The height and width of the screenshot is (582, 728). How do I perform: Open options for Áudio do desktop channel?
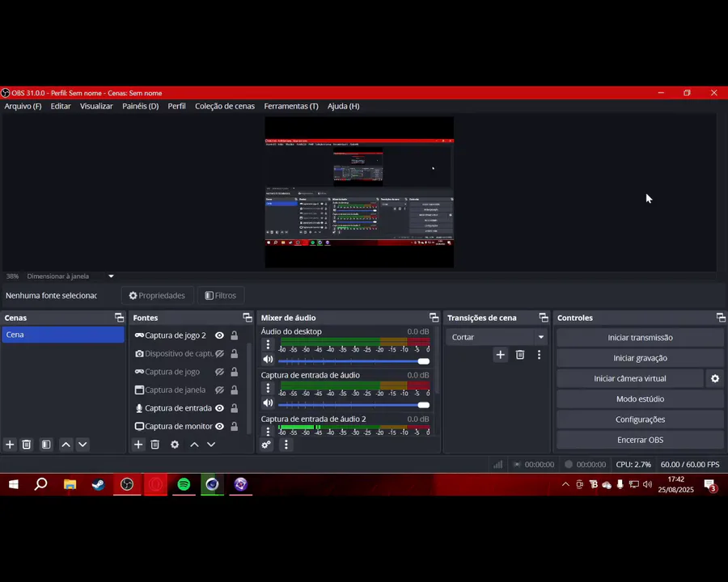[x=268, y=344]
